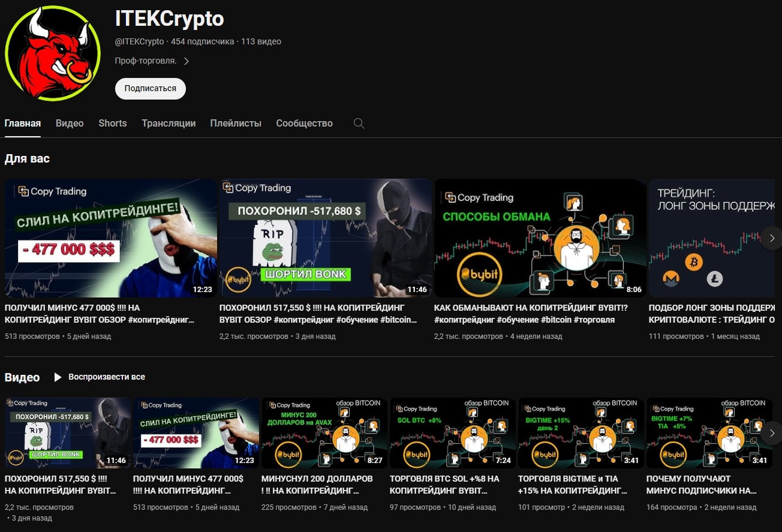Open the Плейлисты tab
This screenshot has width=782, height=532.
(x=236, y=123)
